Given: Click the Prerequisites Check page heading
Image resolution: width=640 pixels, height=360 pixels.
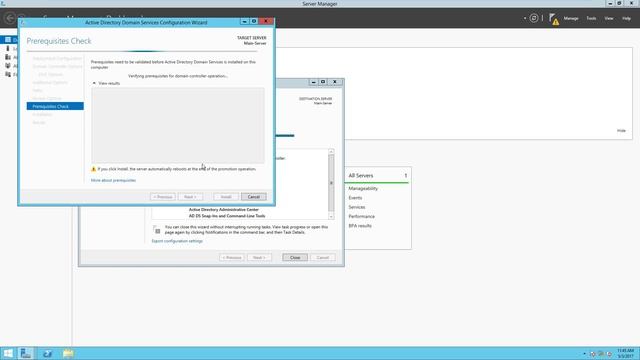Looking at the screenshot, I should point(59,41).
